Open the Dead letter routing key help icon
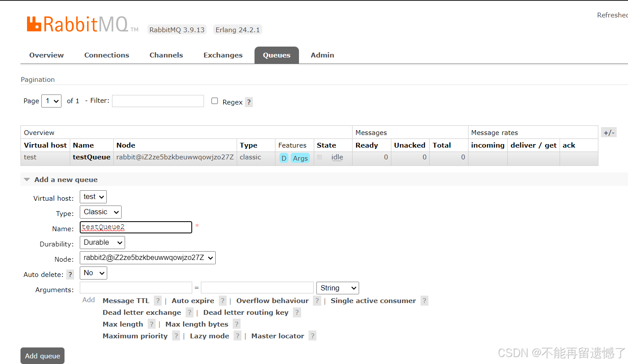The image size is (628, 364). tap(297, 312)
